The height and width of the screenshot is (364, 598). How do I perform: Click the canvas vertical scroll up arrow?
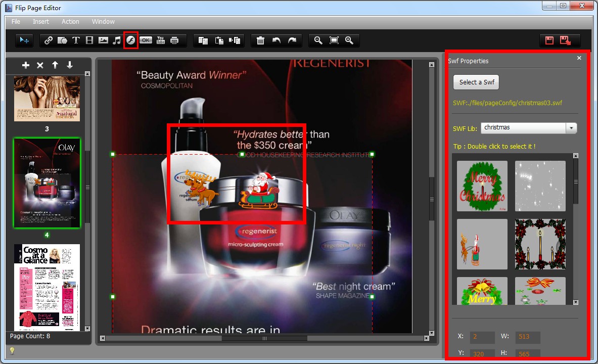coord(431,65)
